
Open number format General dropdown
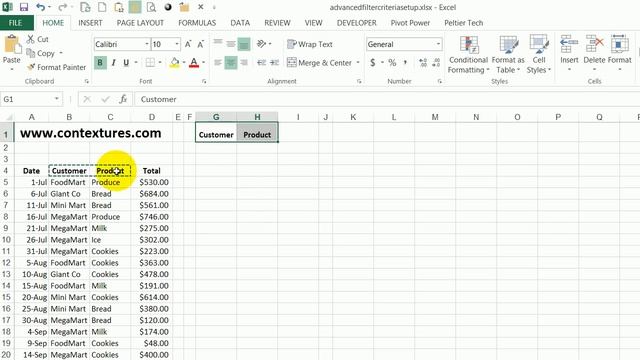[438, 44]
